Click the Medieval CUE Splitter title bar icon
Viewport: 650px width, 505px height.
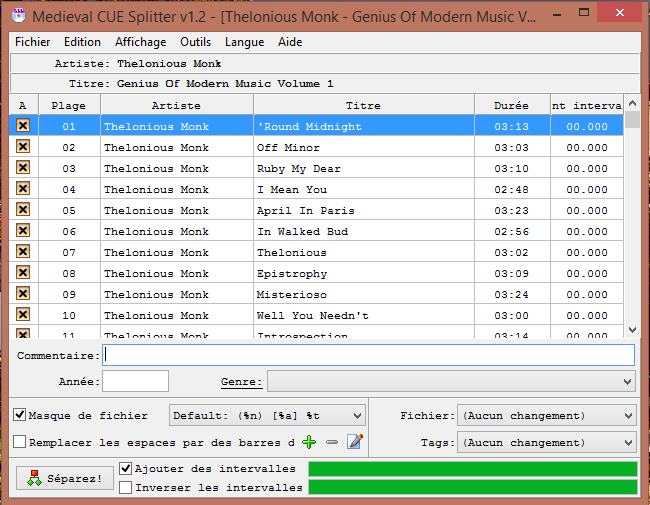click(x=19, y=16)
